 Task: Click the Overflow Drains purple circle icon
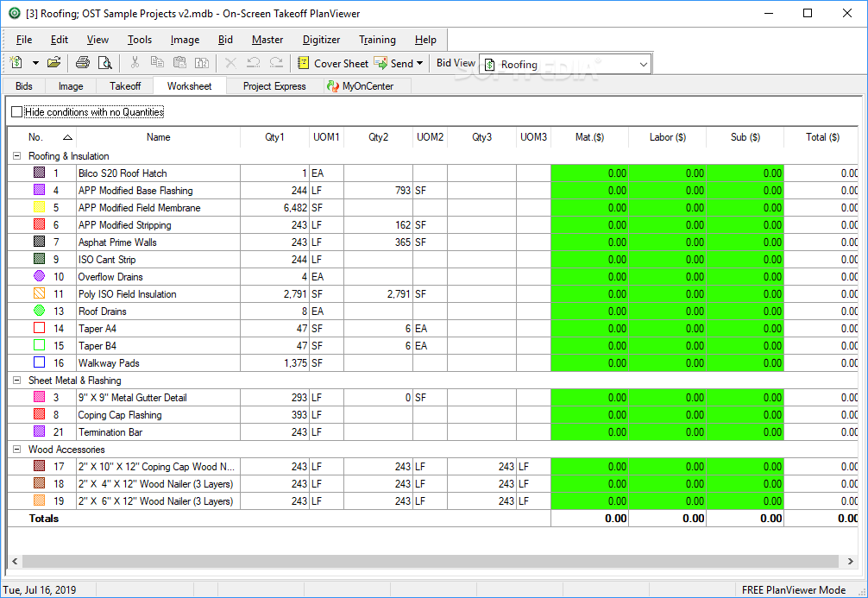[x=40, y=276]
